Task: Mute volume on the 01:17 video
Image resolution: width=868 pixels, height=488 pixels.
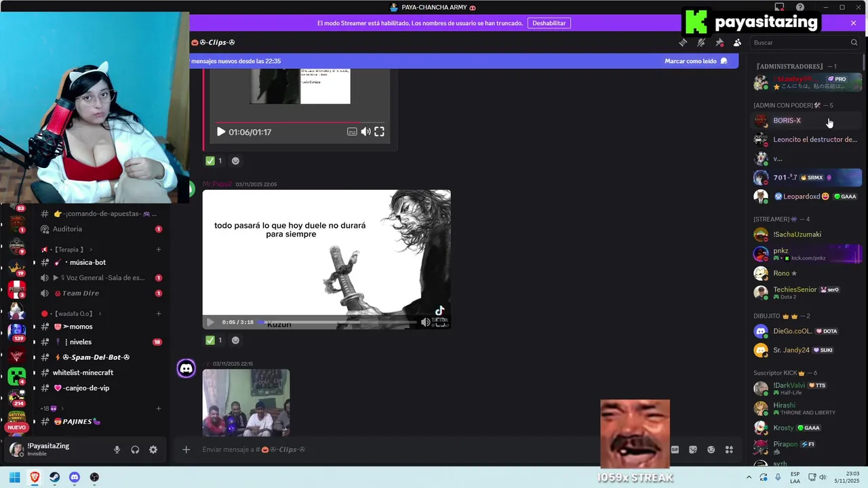Action: (366, 131)
